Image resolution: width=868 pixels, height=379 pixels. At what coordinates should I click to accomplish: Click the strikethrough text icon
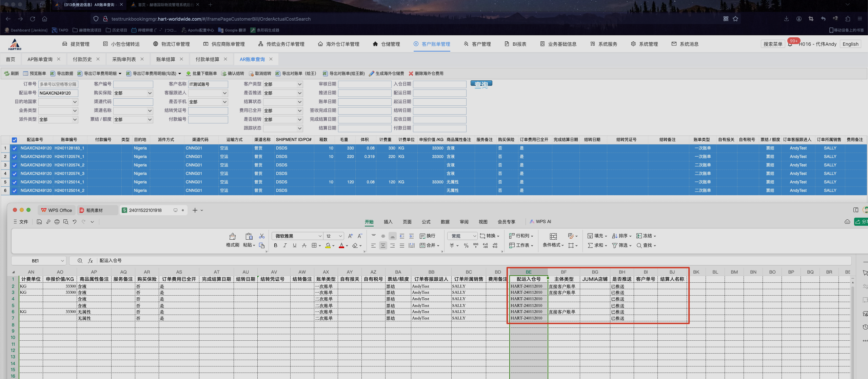[304, 245]
